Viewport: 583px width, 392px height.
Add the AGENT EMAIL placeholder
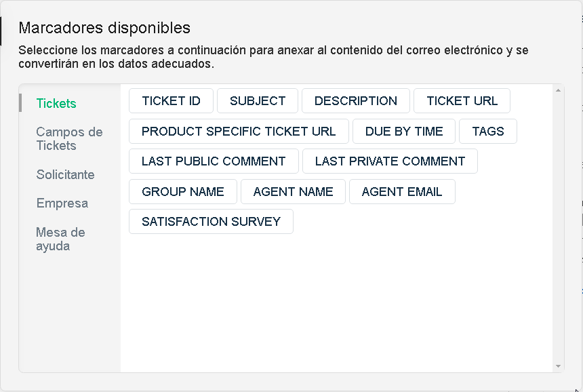click(402, 192)
